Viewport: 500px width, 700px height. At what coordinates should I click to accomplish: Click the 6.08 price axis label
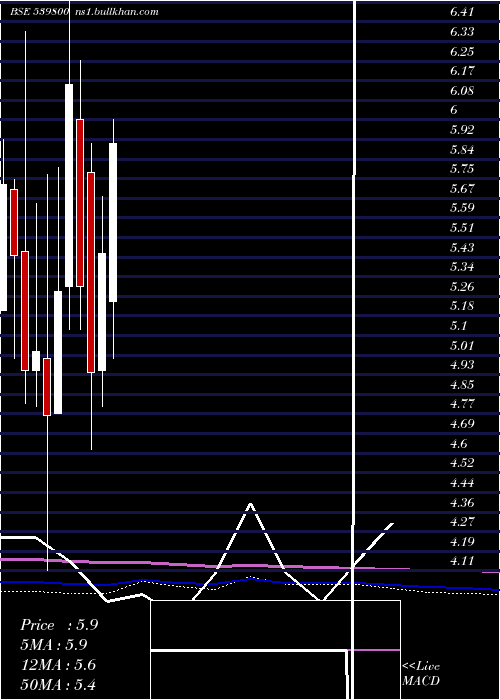click(x=462, y=91)
